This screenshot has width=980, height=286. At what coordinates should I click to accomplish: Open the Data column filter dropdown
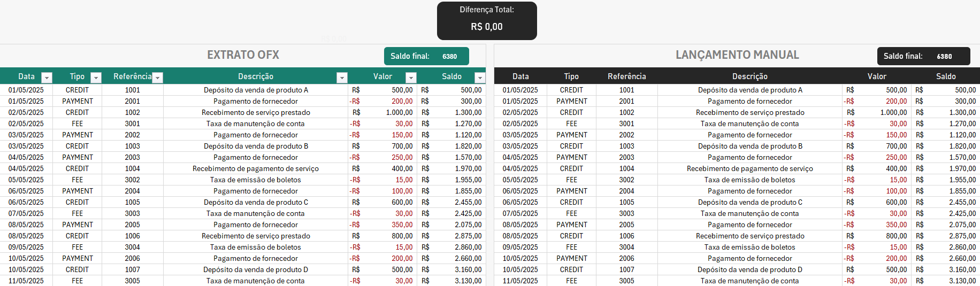47,78
